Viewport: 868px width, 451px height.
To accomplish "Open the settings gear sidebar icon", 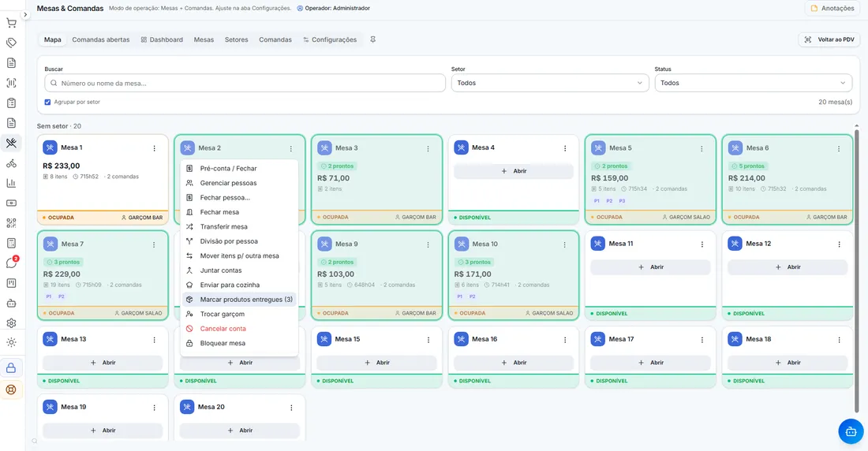I will point(11,323).
